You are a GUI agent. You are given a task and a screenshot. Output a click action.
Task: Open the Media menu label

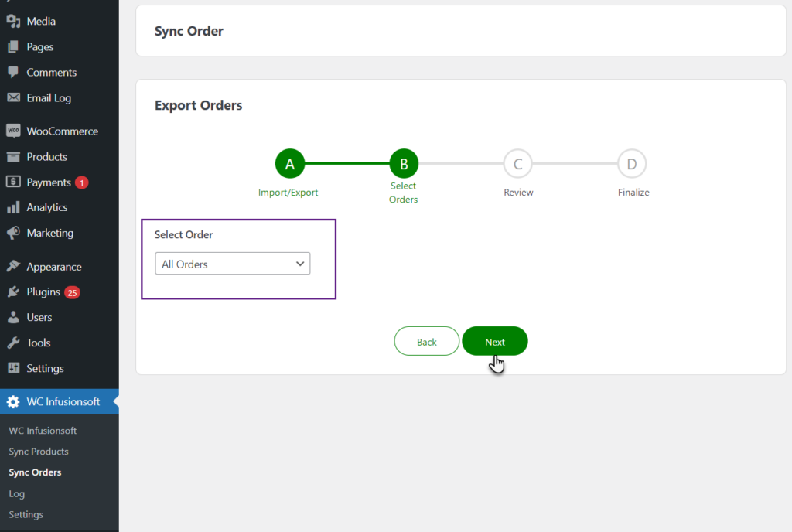[x=41, y=21]
